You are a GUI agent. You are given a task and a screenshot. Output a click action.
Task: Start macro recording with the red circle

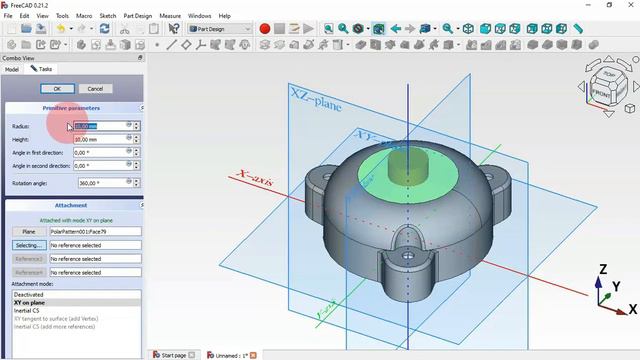(x=265, y=29)
